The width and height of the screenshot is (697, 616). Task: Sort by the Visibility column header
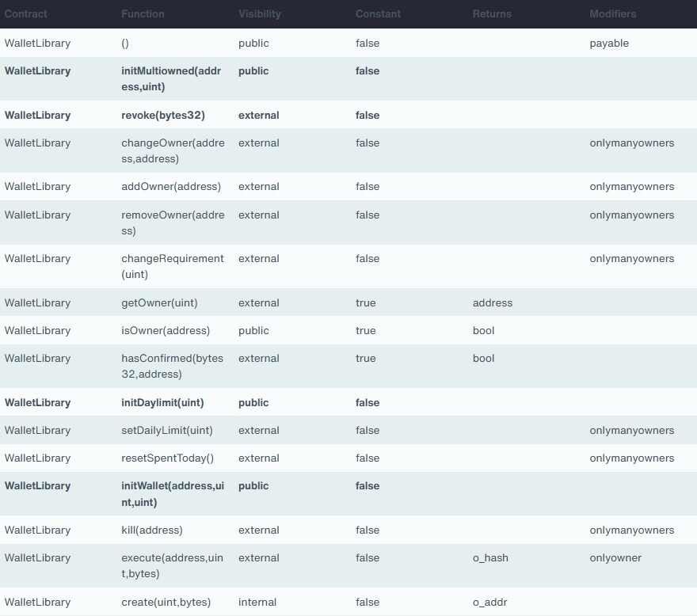(x=259, y=13)
